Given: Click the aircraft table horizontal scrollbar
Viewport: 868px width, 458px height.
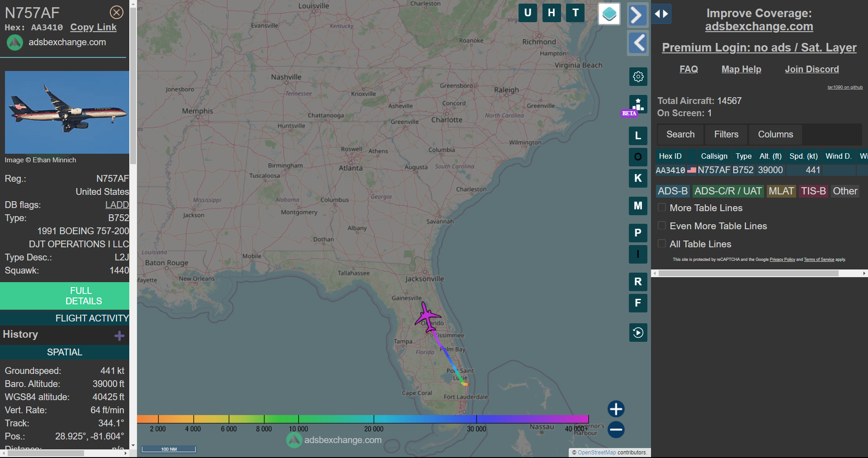Looking at the screenshot, I should tap(749, 274).
